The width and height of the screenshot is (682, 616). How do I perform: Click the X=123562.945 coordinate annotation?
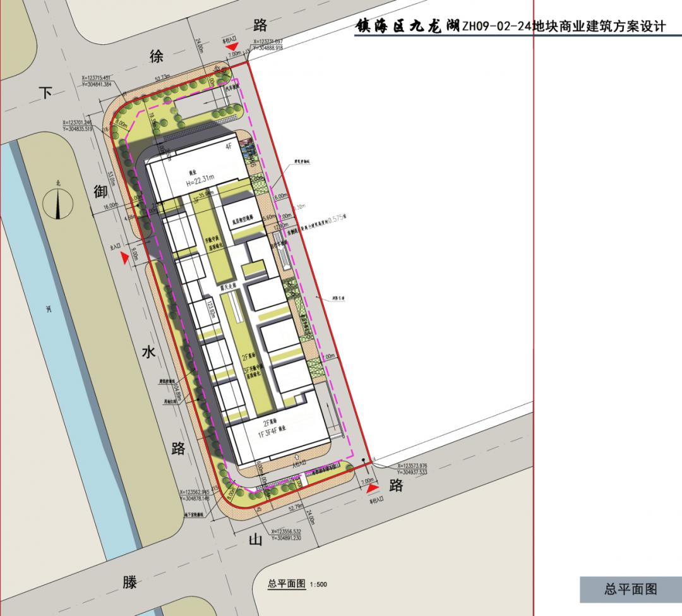pos(194,492)
